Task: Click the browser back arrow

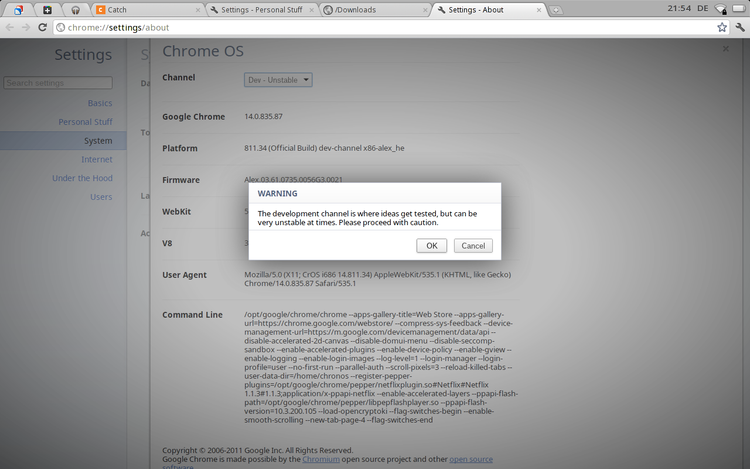Action: [x=10, y=27]
